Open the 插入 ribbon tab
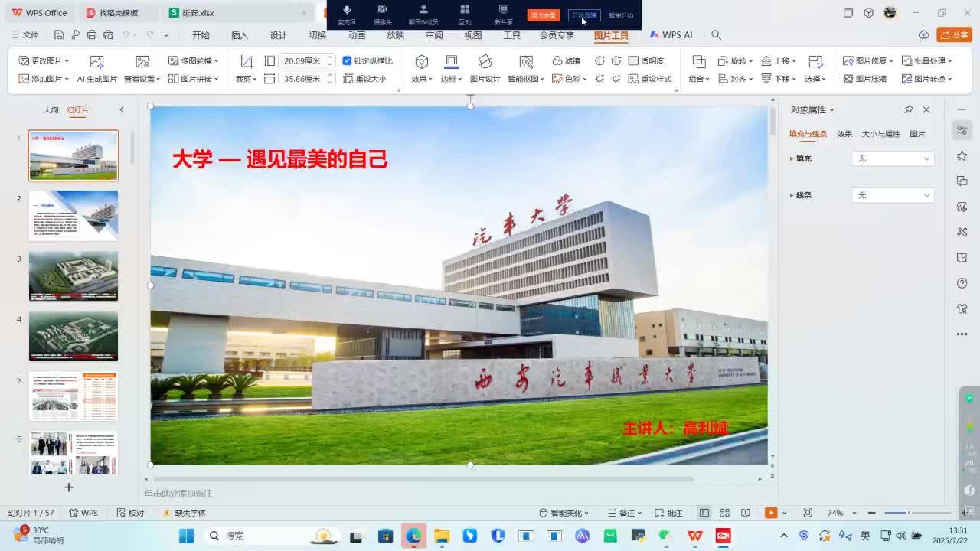Viewport: 980px width, 551px height. click(x=240, y=35)
